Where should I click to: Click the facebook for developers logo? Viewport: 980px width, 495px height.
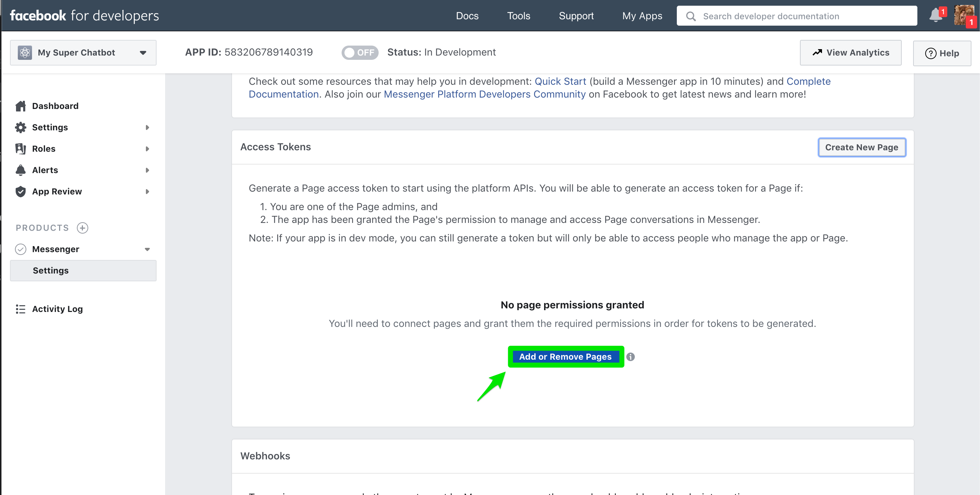pos(84,16)
